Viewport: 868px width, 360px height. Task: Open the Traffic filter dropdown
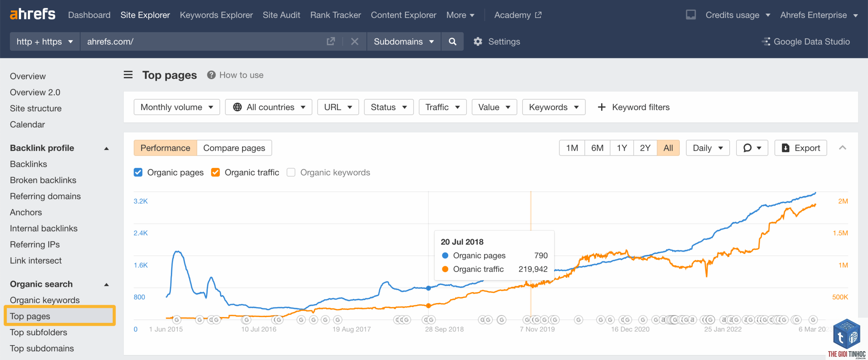click(442, 107)
